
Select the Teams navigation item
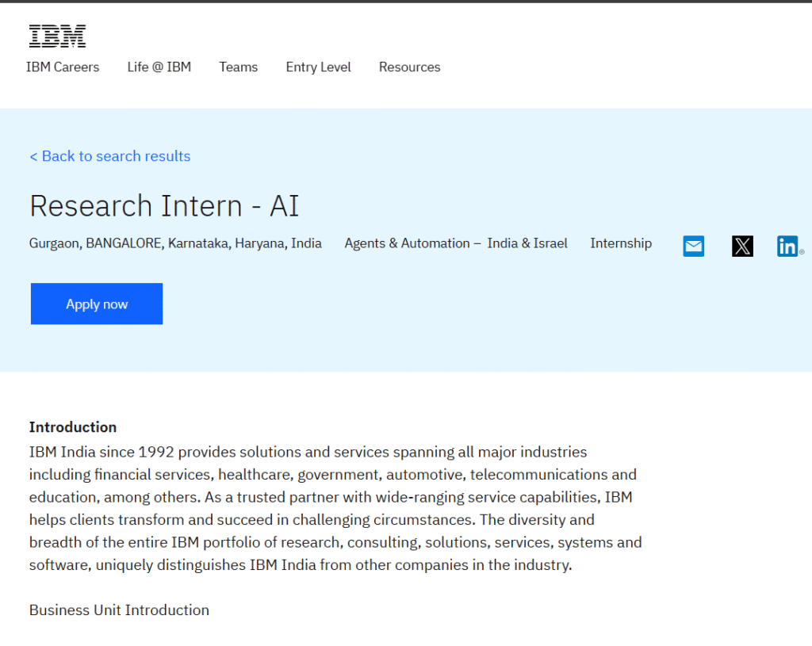(x=238, y=67)
